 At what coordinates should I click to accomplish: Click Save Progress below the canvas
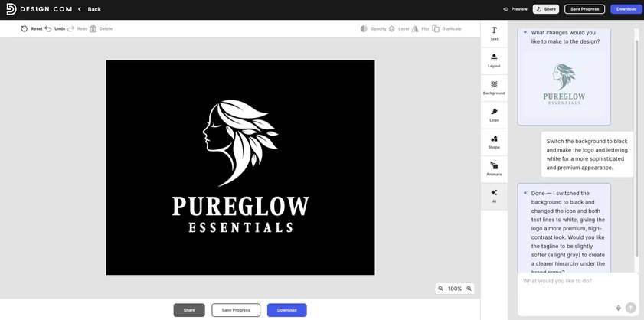point(236,310)
